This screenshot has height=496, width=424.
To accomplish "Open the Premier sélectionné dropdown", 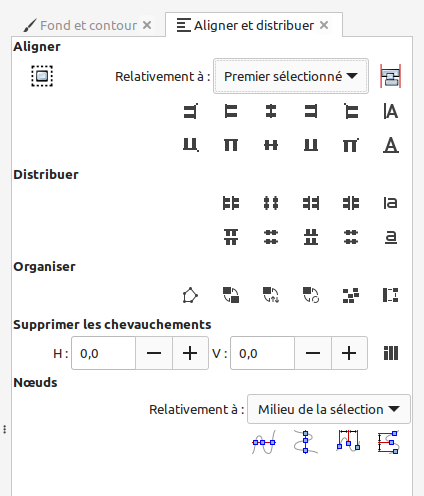I will [x=291, y=76].
